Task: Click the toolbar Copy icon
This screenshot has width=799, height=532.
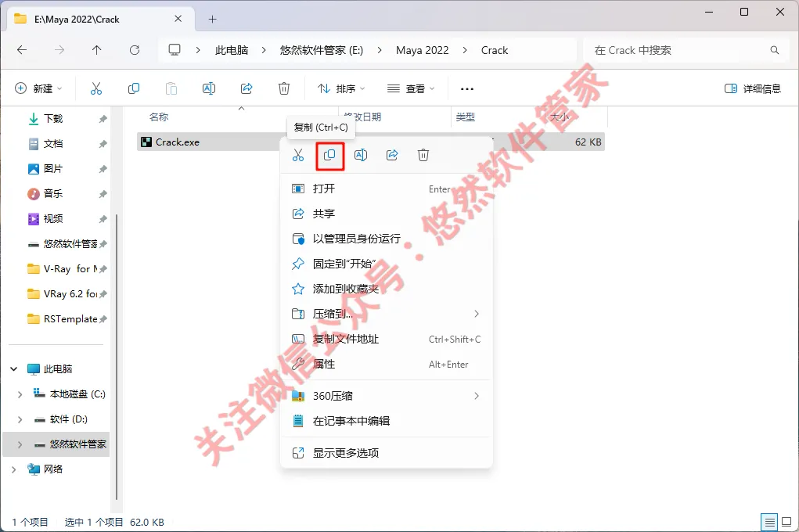Action: [134, 88]
